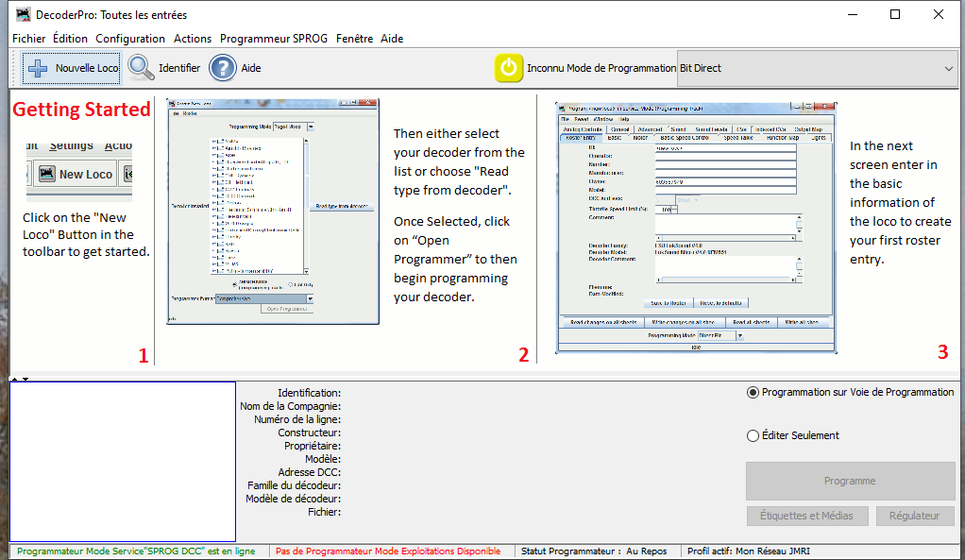The height and width of the screenshot is (560, 965).
Task: Open the Édition menu
Action: coord(70,38)
